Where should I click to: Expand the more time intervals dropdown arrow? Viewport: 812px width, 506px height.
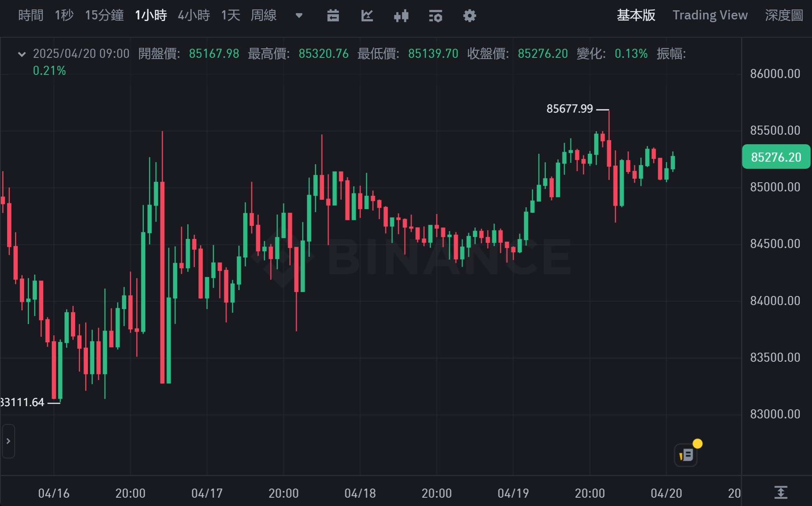pos(299,16)
